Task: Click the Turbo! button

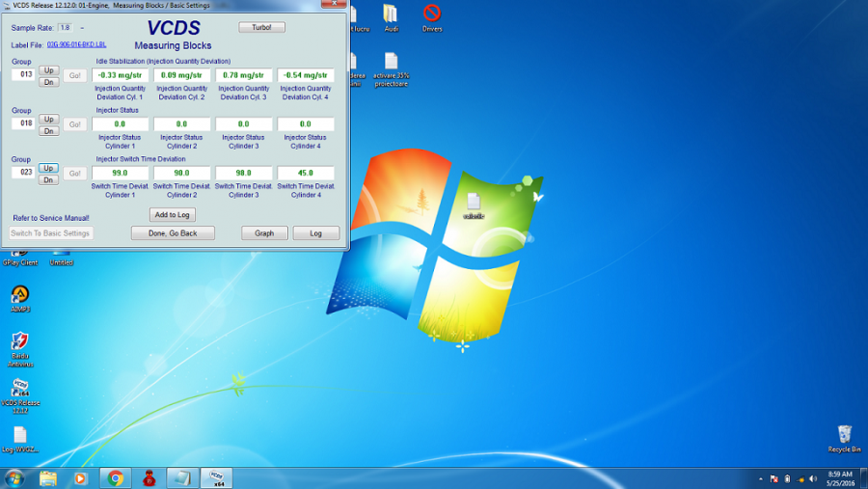Action: pos(261,27)
